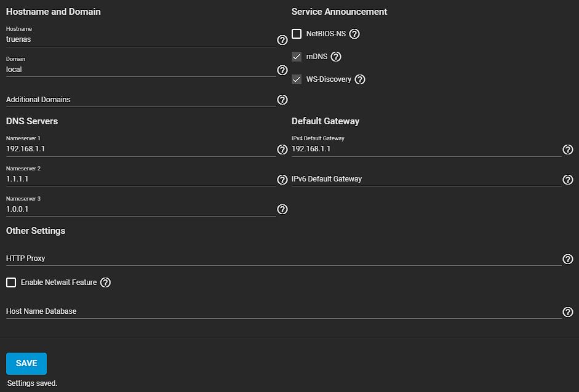
Task: Click the Service Announcement heading
Action: click(x=339, y=12)
